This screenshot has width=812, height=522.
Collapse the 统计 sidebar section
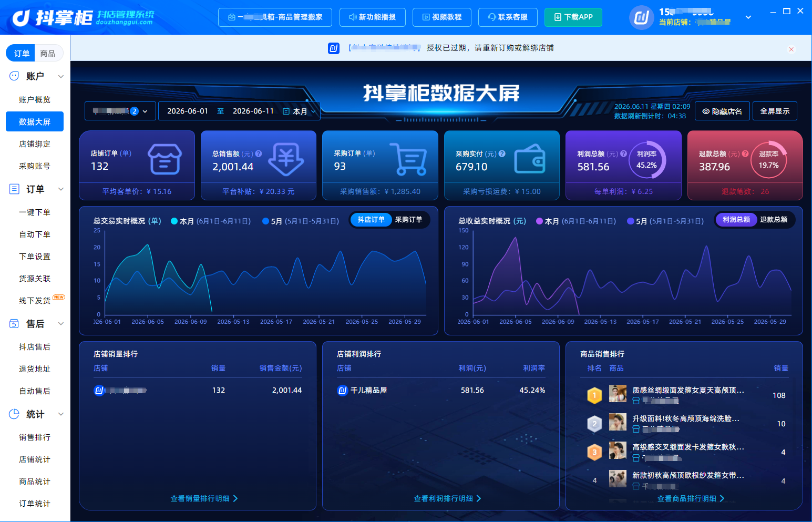coord(61,414)
